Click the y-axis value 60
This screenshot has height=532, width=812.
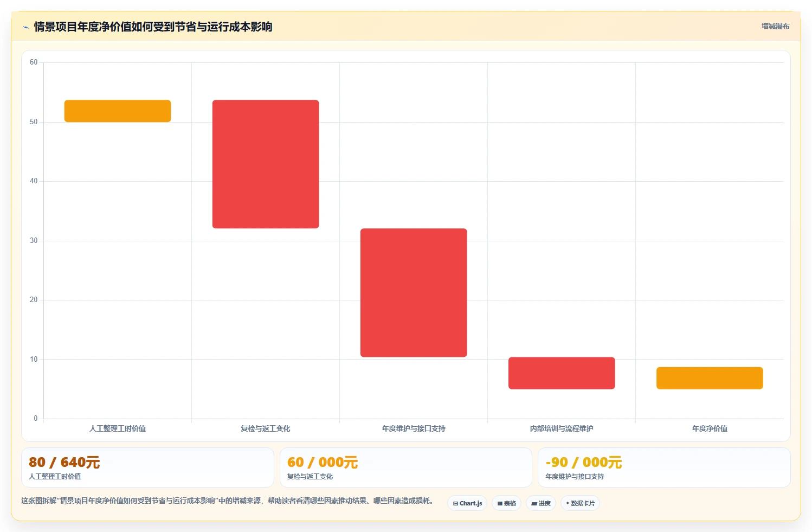34,62
